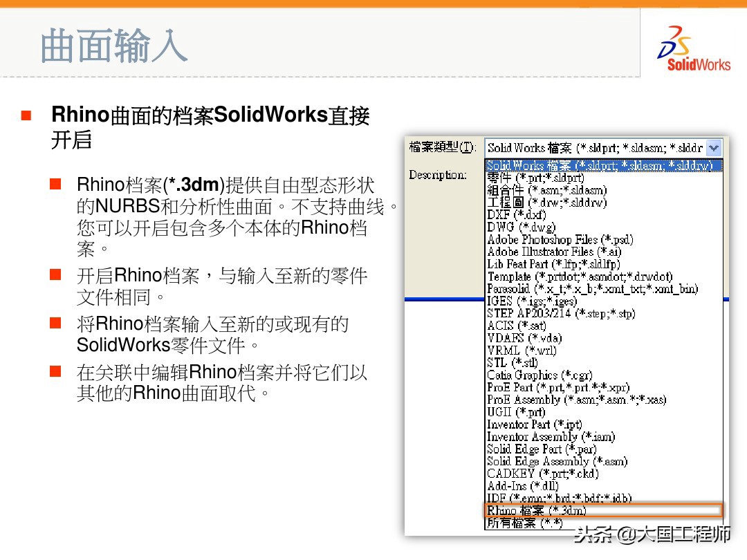Select 'ACIS (*.sat)' entry
This screenshot has width=747, height=560.
pyautogui.click(x=604, y=326)
